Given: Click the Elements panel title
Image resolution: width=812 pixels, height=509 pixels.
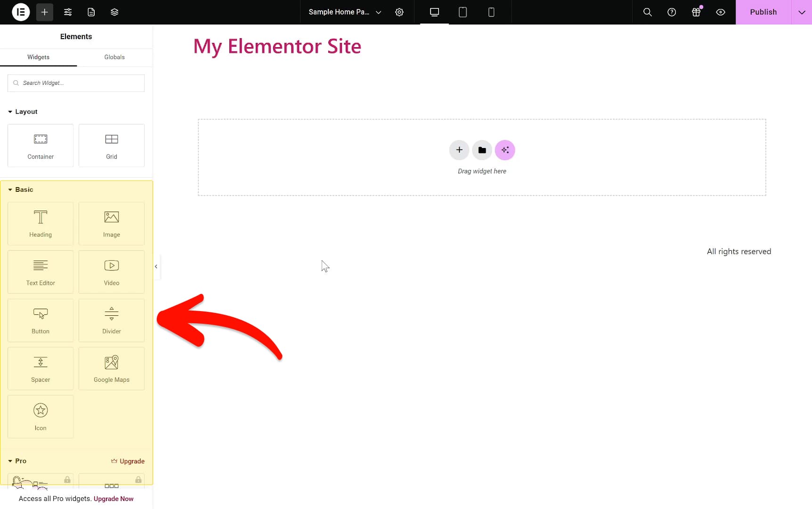Looking at the screenshot, I should point(76,37).
